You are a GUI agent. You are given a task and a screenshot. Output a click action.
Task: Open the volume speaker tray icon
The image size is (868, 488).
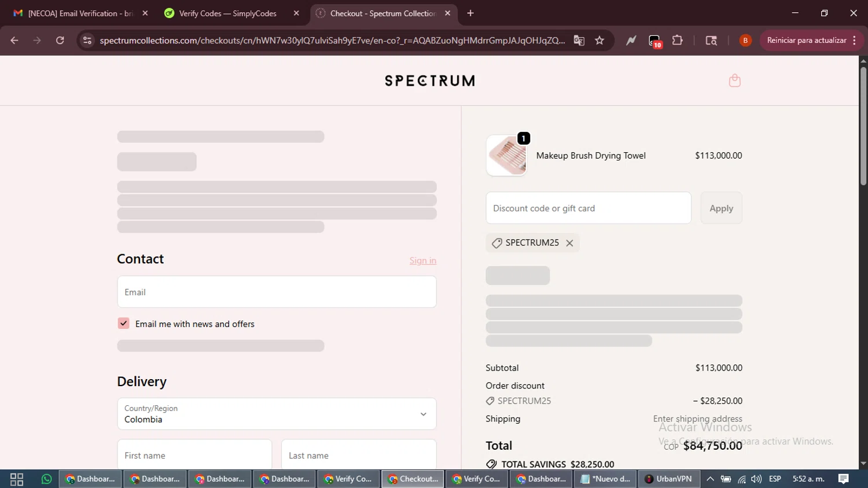click(756, 479)
